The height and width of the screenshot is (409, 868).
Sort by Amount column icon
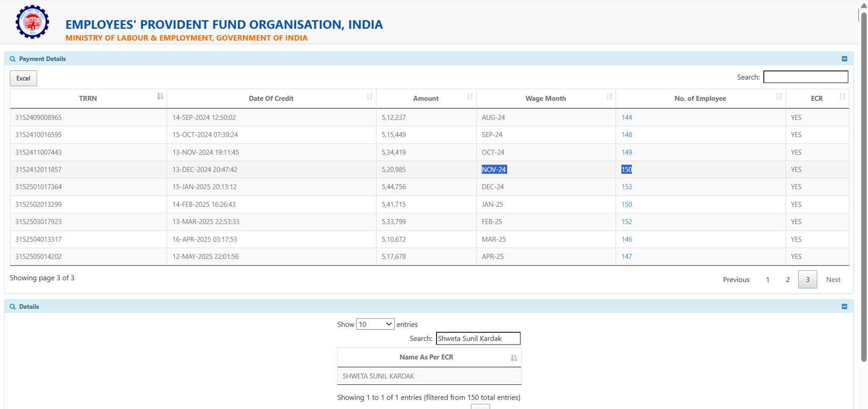point(470,96)
